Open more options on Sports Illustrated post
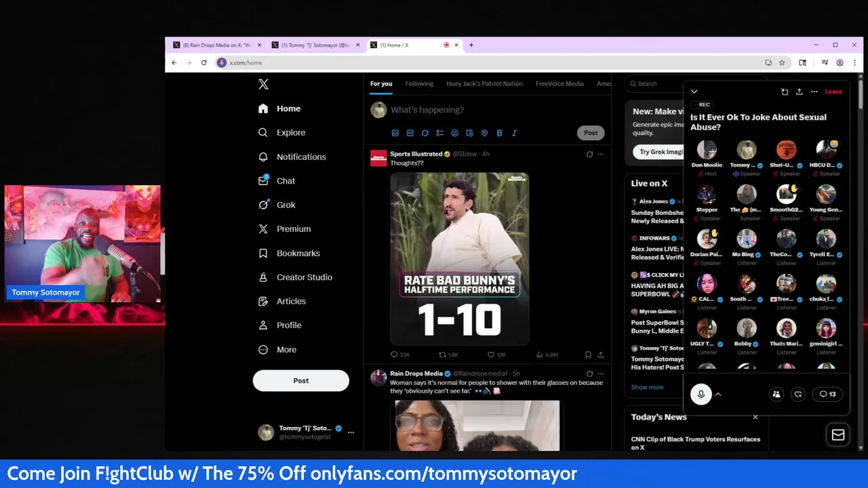Image resolution: width=868 pixels, height=488 pixels. click(600, 154)
